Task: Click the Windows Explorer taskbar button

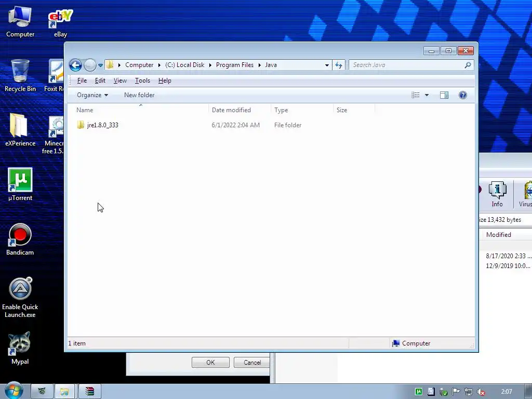Action: (64, 392)
